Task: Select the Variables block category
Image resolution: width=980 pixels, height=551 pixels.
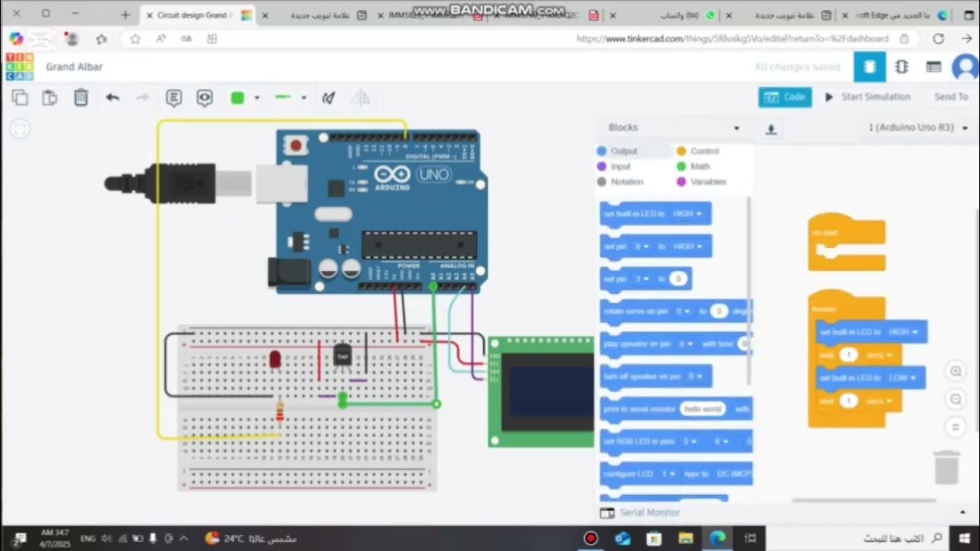Action: [701, 181]
